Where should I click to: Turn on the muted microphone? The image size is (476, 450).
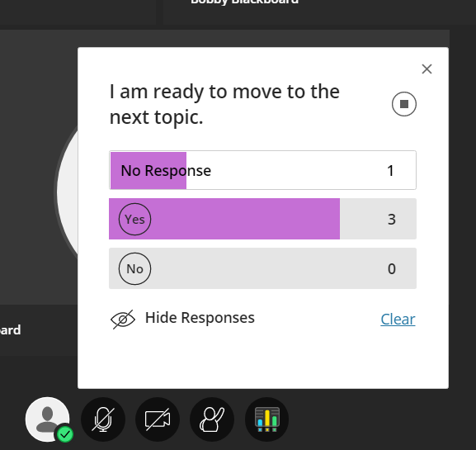tap(103, 419)
